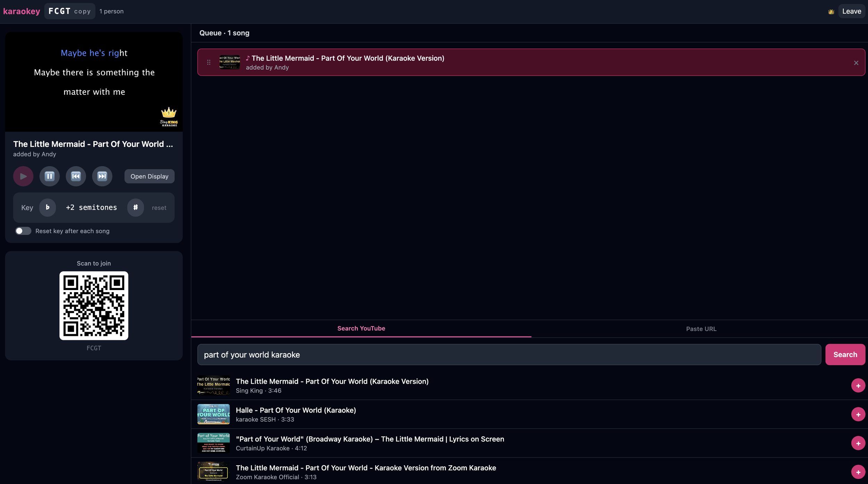
Task: Focus the YouTube search input field
Action: pyautogui.click(x=509, y=355)
